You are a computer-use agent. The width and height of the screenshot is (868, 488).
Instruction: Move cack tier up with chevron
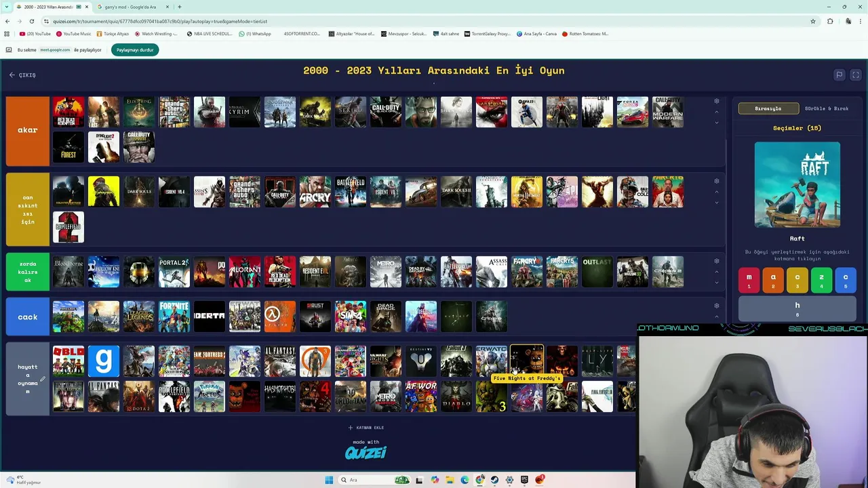click(x=717, y=317)
